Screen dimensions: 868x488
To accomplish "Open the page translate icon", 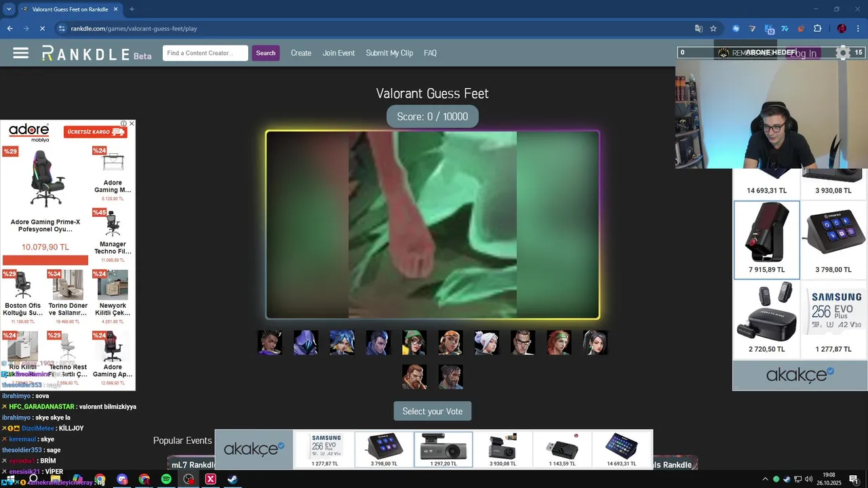I will (x=698, y=28).
